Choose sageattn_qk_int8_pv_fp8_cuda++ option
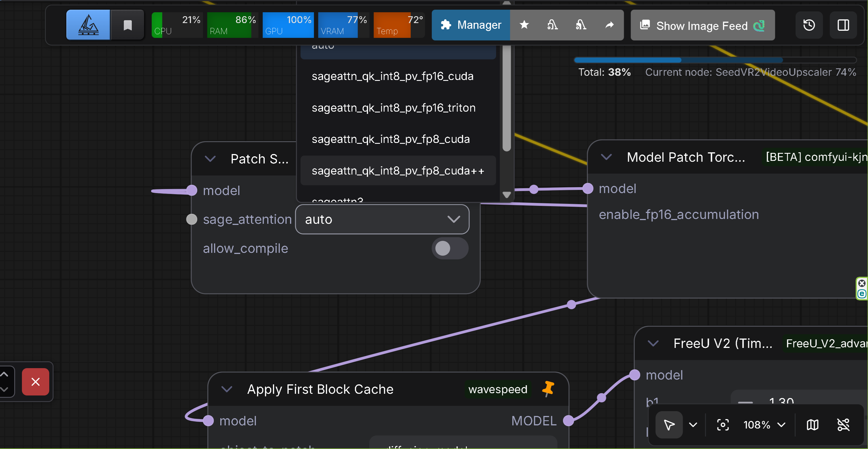The image size is (868, 449). (x=398, y=171)
